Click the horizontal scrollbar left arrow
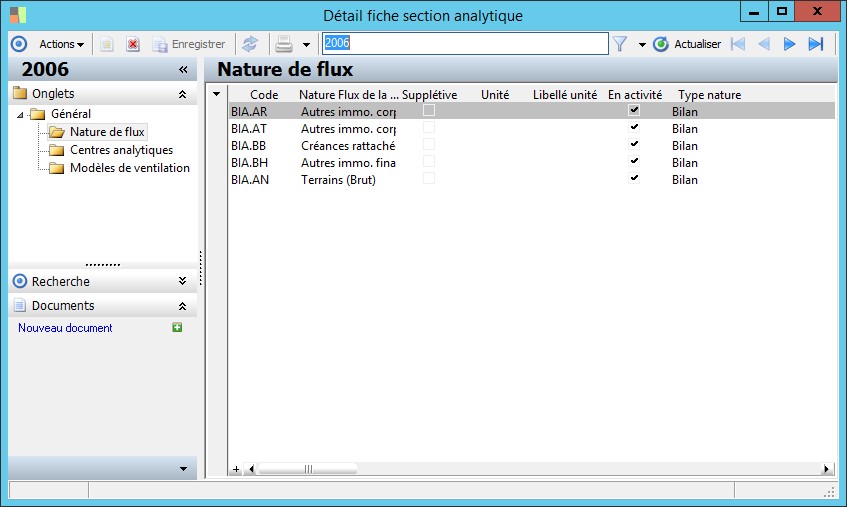Viewport: 847px width, 507px height. click(251, 469)
